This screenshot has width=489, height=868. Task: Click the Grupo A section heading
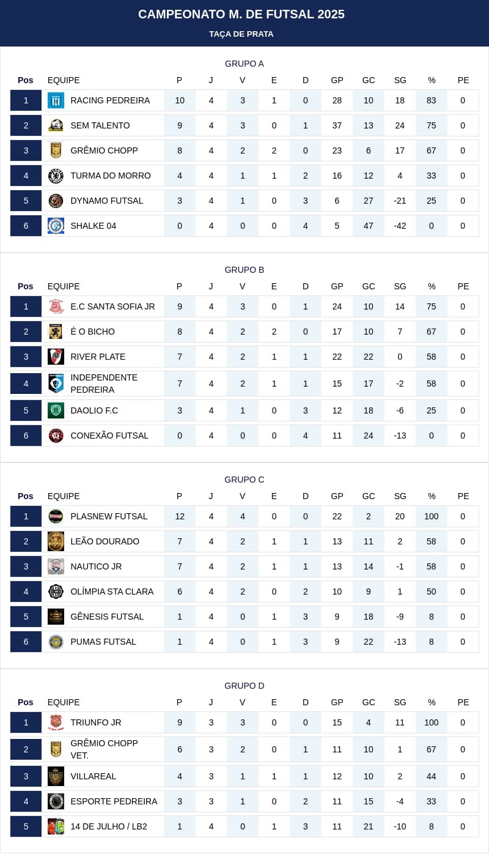tap(244, 64)
